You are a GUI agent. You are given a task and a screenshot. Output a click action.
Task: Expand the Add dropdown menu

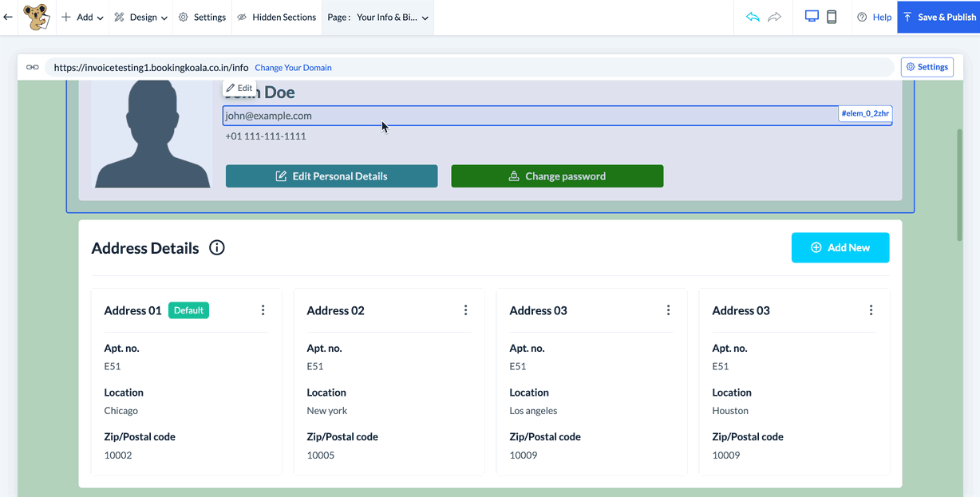click(x=83, y=17)
